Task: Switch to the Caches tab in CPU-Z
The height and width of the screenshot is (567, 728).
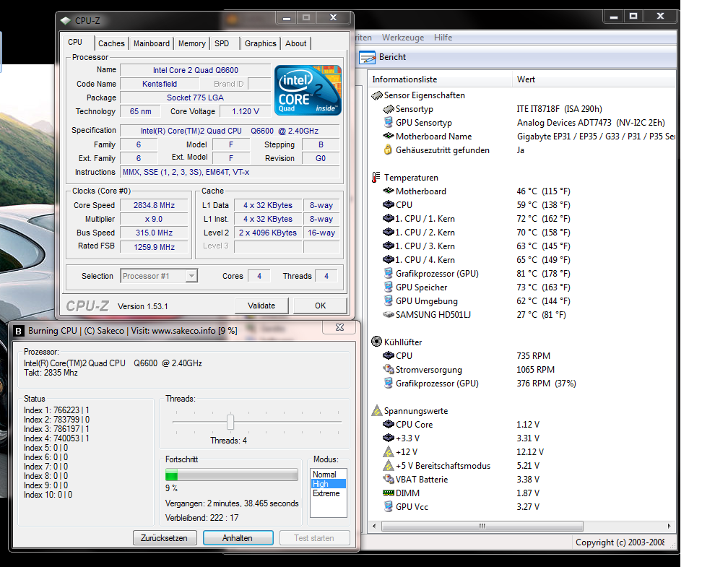Action: click(111, 43)
